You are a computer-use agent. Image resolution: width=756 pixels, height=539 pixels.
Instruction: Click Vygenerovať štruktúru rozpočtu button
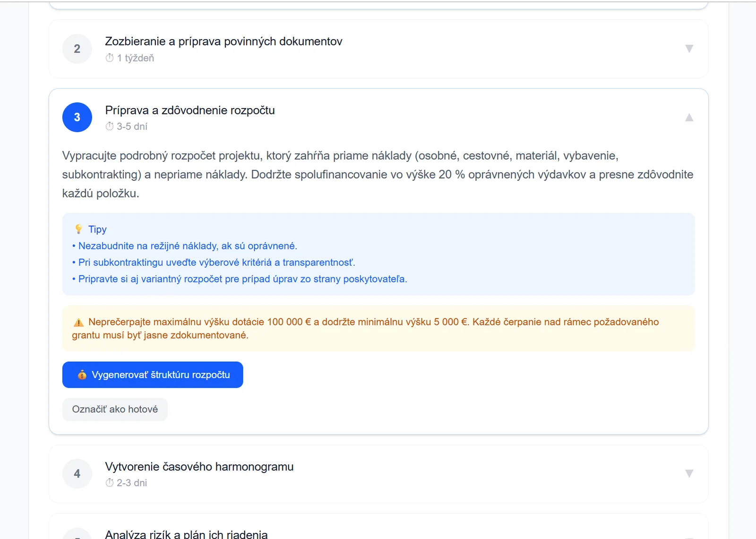tap(153, 375)
